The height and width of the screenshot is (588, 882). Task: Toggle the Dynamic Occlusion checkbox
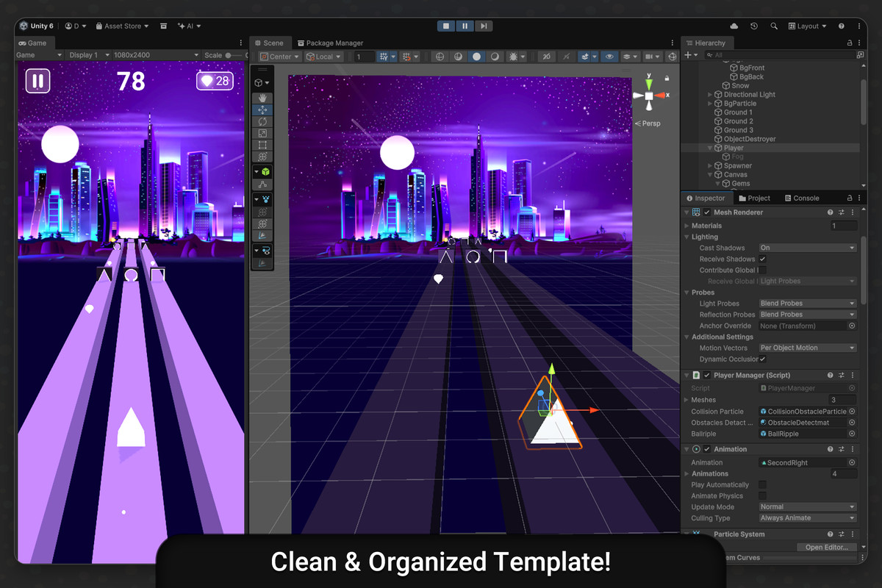(763, 359)
